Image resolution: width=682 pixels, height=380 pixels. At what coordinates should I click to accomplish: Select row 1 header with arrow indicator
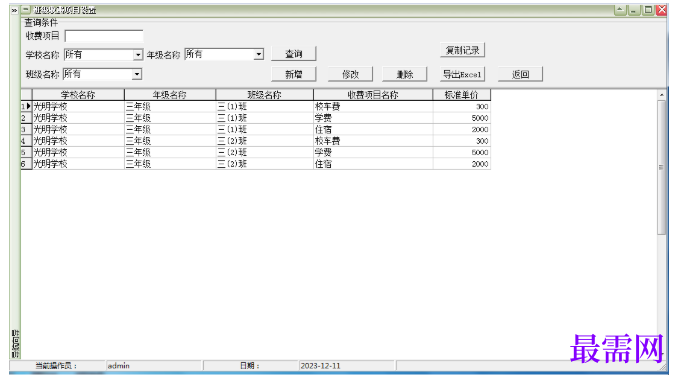(27, 106)
